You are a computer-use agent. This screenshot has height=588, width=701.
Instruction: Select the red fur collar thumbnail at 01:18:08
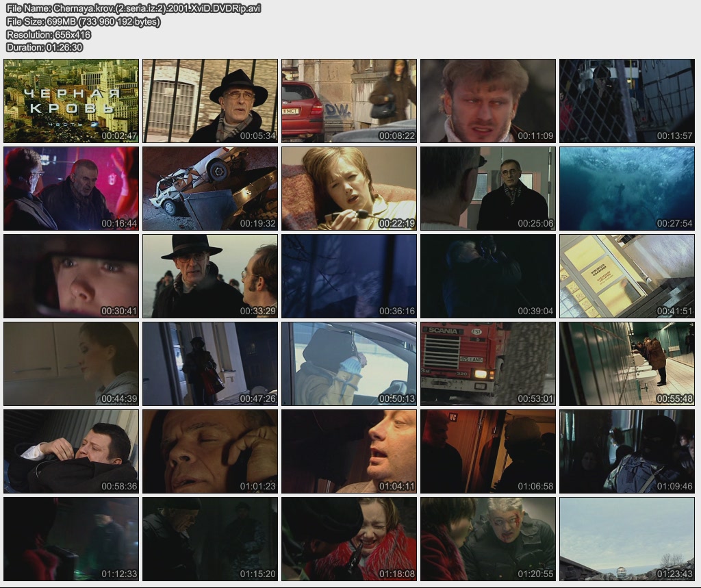(x=349, y=539)
